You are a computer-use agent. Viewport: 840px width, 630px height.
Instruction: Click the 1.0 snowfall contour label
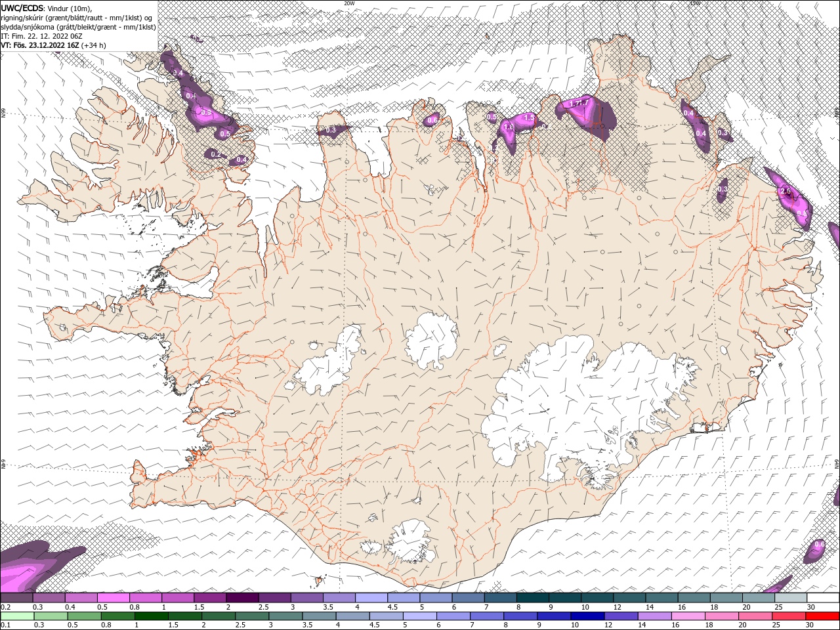(509, 127)
